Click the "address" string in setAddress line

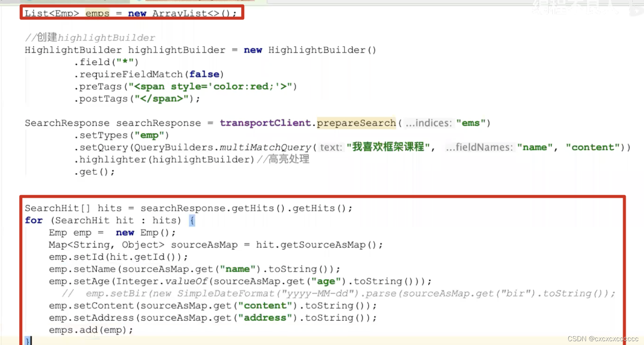[265, 318]
